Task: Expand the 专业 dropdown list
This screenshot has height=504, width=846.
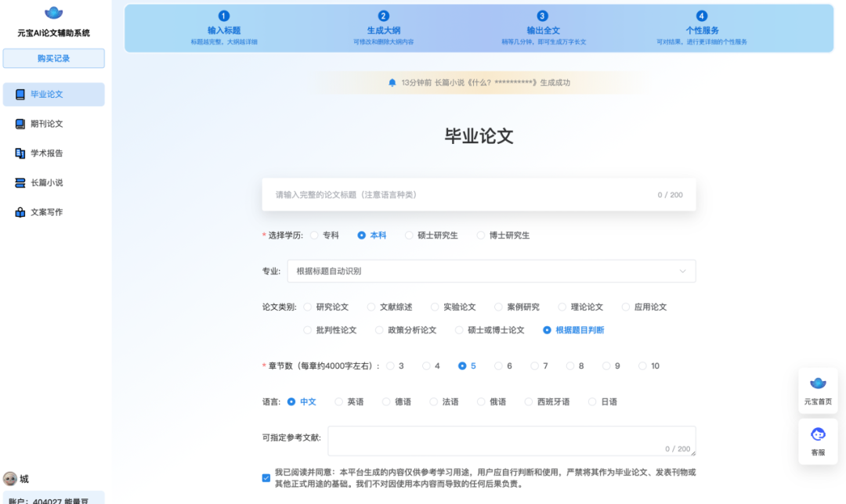Action: click(x=491, y=272)
